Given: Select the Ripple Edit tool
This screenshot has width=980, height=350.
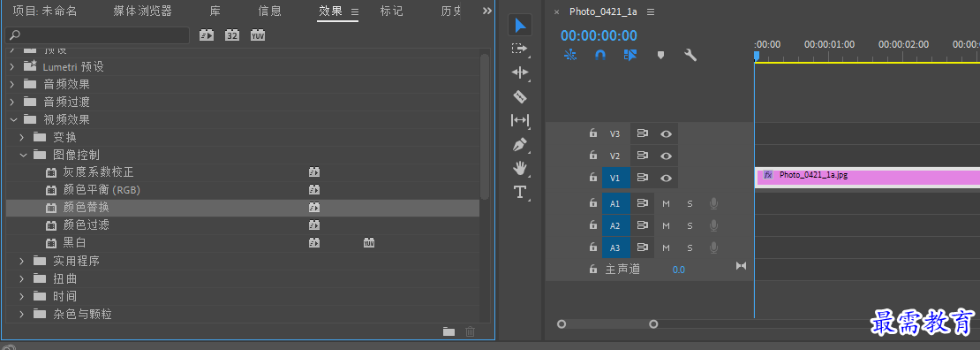Looking at the screenshot, I should tap(519, 72).
